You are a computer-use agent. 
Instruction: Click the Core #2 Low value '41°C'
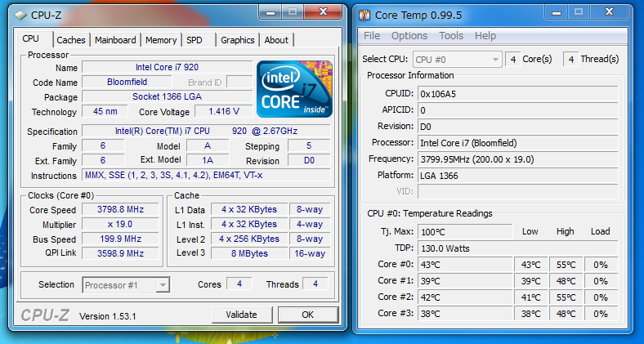pyautogui.click(x=531, y=297)
